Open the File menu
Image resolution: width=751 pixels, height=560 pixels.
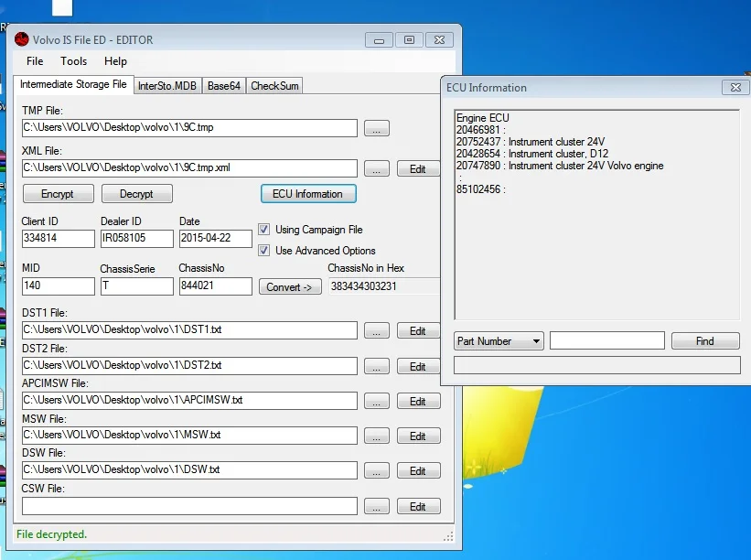pyautogui.click(x=35, y=60)
